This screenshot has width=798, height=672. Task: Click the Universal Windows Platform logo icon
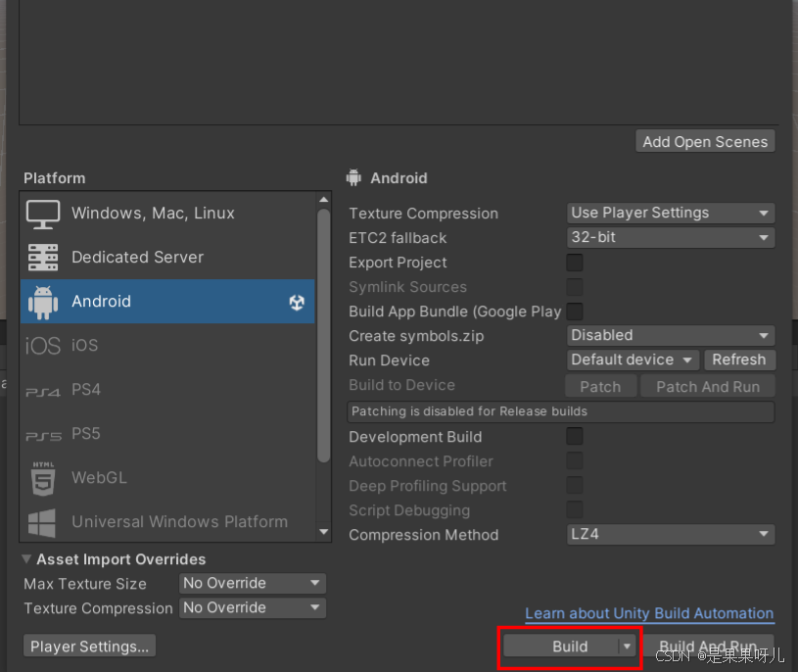[42, 523]
